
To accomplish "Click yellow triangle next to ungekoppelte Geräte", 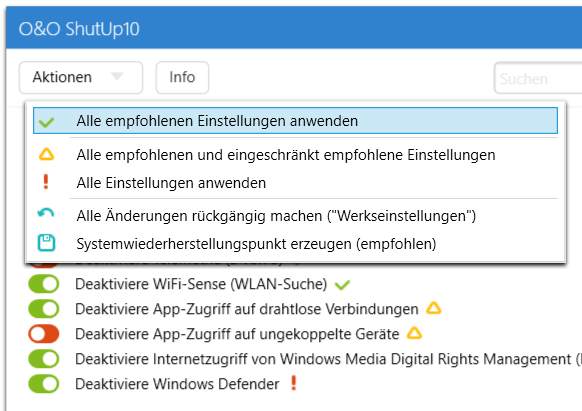I will point(414,333).
